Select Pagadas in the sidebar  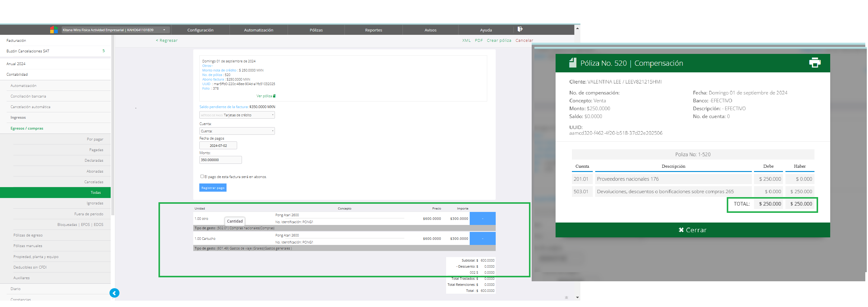tap(96, 150)
